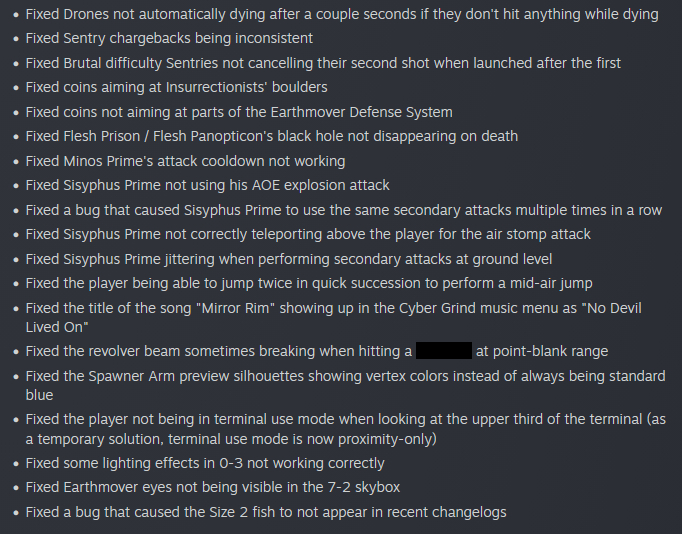Select the Minos Prime's attack cooldown line
This screenshot has width=682, height=534.
point(185,161)
